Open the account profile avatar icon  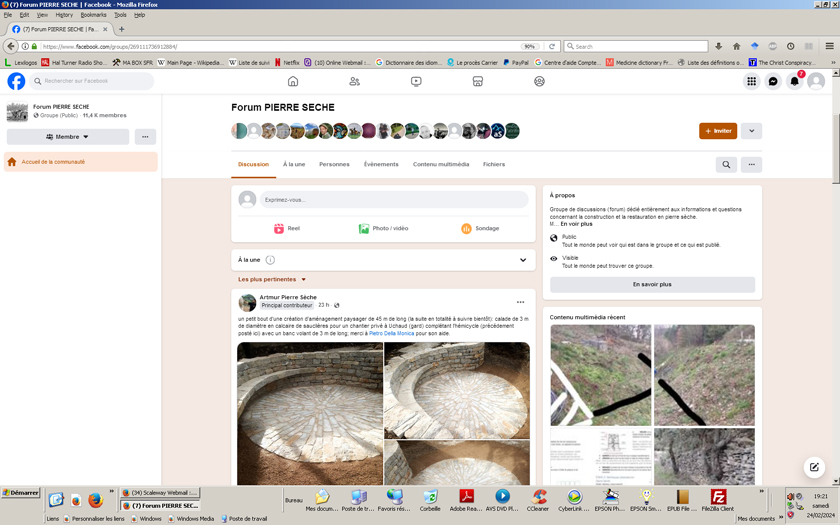(816, 81)
